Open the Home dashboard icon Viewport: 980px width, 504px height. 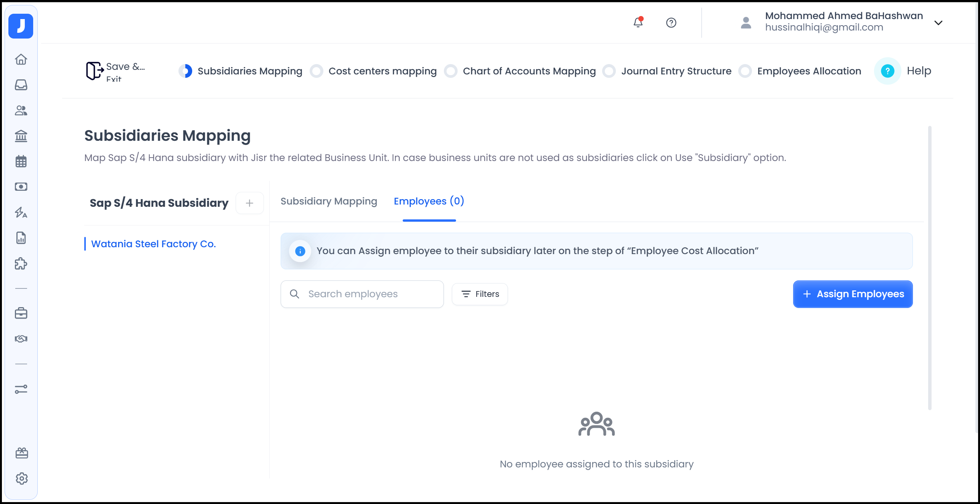pyautogui.click(x=21, y=60)
